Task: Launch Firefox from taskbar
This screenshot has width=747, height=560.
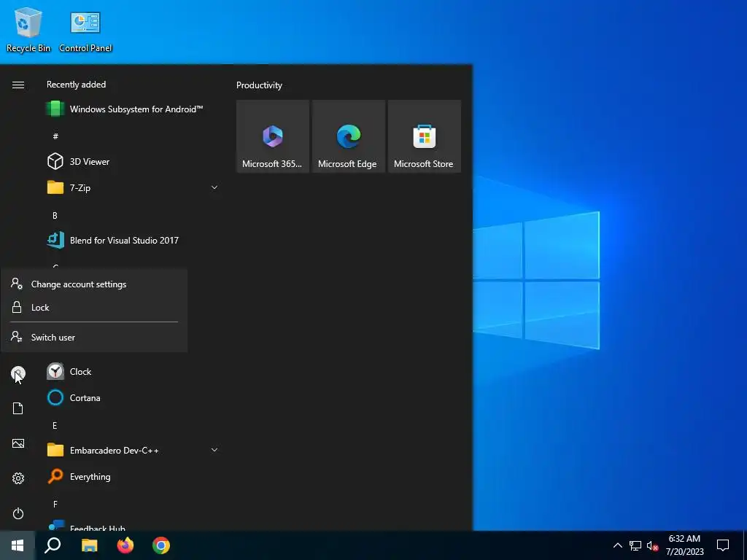Action: [x=125, y=545]
